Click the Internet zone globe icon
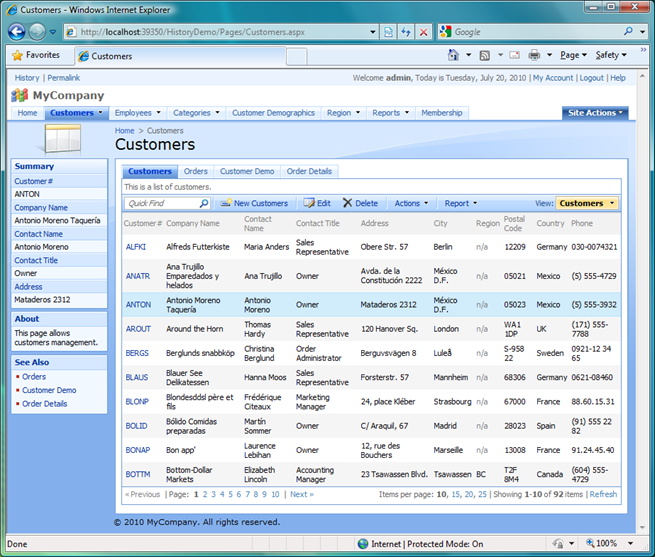Screen dimensions: 655x557 point(363,544)
